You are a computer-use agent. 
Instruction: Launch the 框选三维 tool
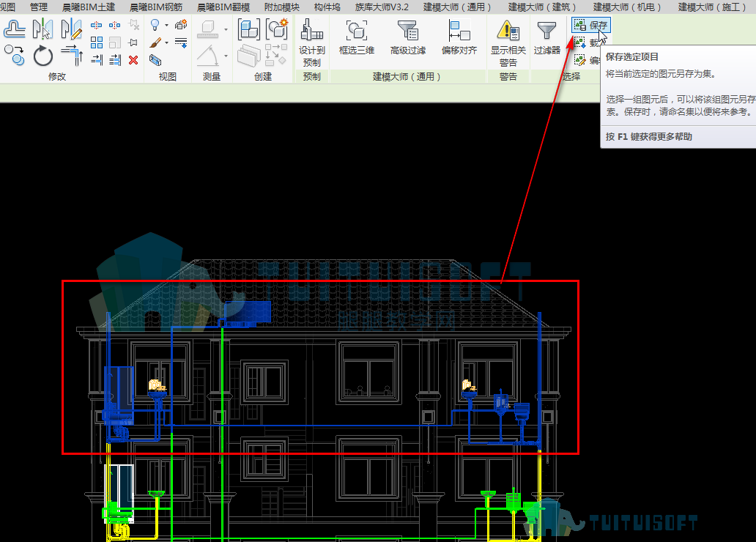coord(357,37)
